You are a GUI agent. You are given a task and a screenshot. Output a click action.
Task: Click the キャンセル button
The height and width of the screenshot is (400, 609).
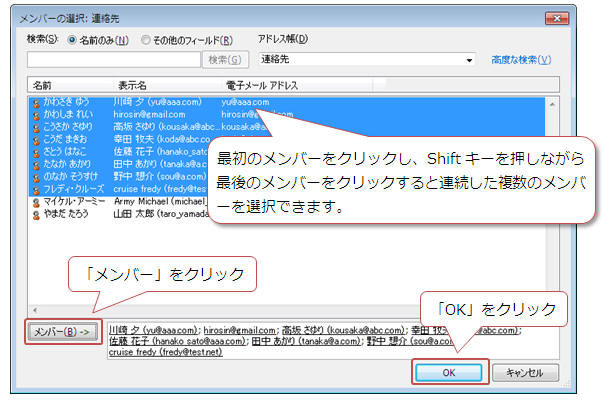523,372
